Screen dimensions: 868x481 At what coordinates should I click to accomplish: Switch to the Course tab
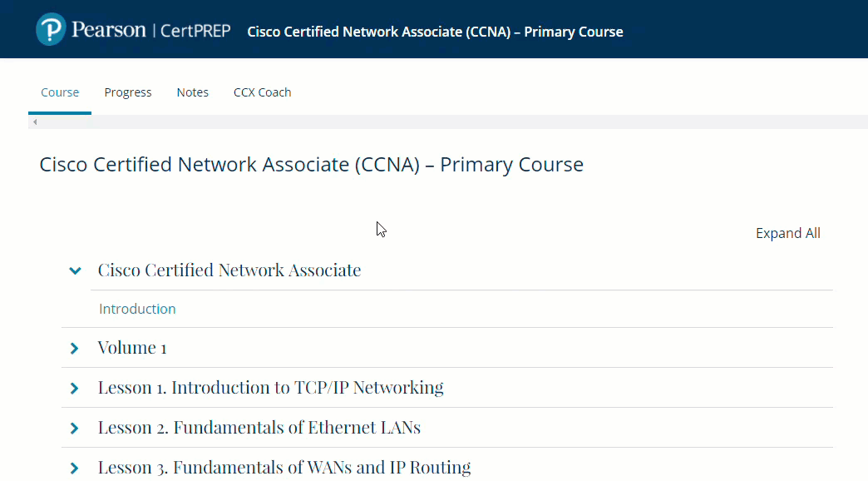pos(60,92)
